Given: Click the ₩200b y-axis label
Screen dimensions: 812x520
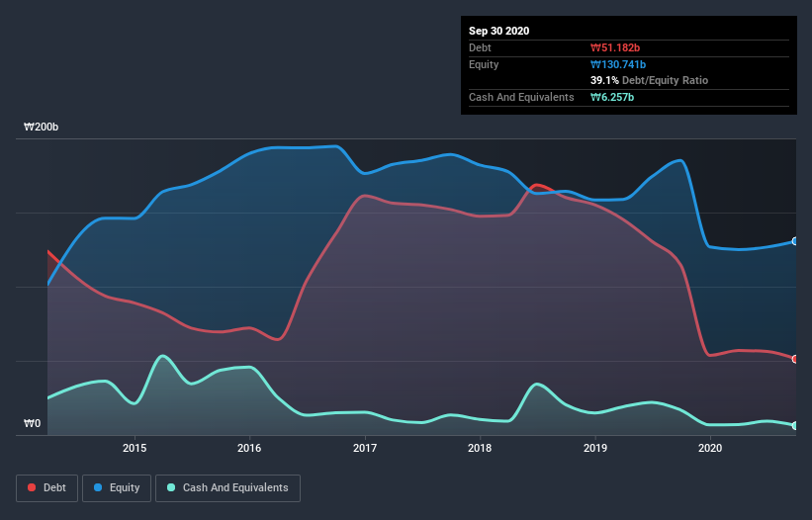Looking at the screenshot, I should (41, 127).
